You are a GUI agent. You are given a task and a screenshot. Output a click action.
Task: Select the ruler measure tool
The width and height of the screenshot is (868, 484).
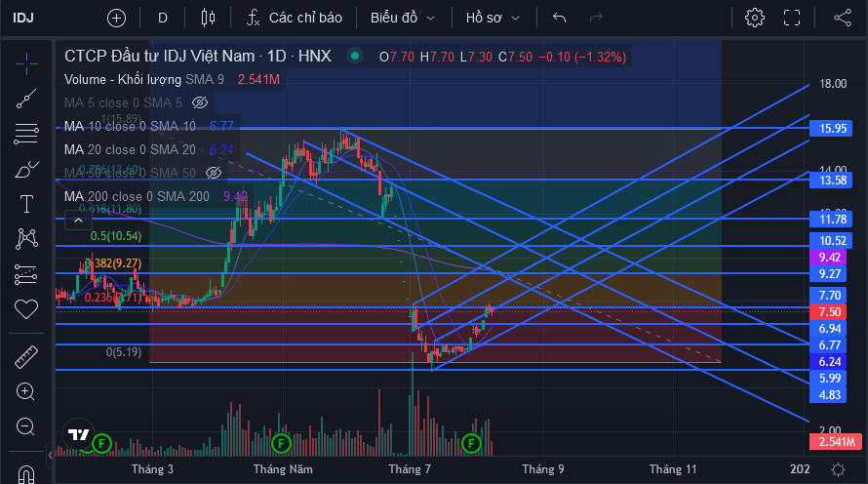(x=26, y=357)
